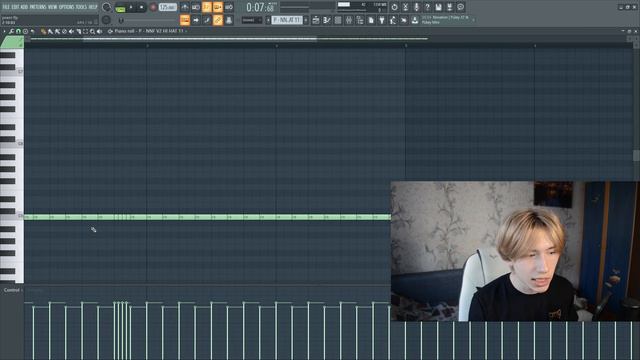This screenshot has width=640, height=360.
Task: Click the master volume knob
Action: [106, 7]
